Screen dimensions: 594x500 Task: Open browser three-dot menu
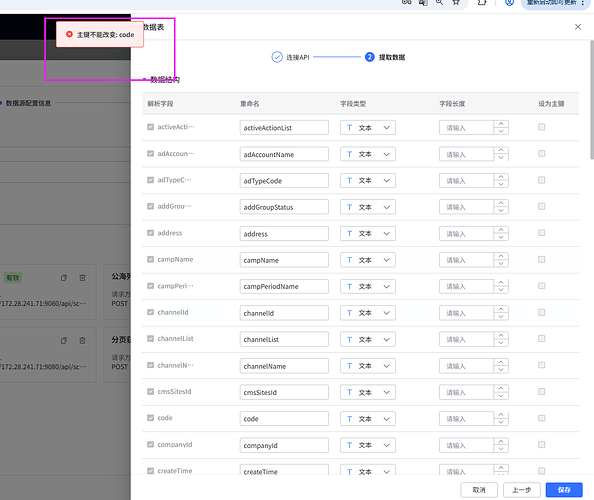pos(583,3)
